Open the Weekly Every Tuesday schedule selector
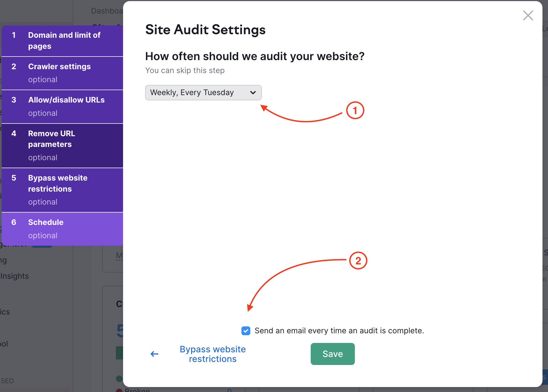548x392 pixels. (x=203, y=92)
